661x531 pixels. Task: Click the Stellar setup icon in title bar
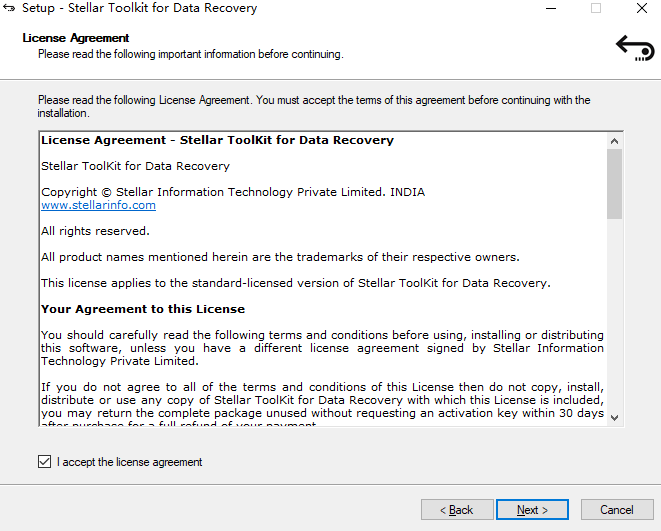[10, 9]
